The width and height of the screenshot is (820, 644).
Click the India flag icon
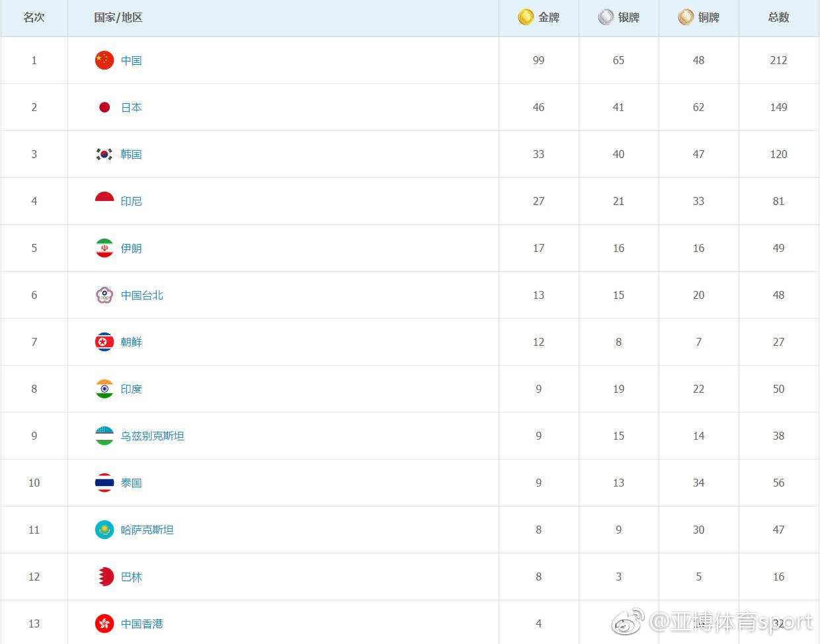(104, 389)
